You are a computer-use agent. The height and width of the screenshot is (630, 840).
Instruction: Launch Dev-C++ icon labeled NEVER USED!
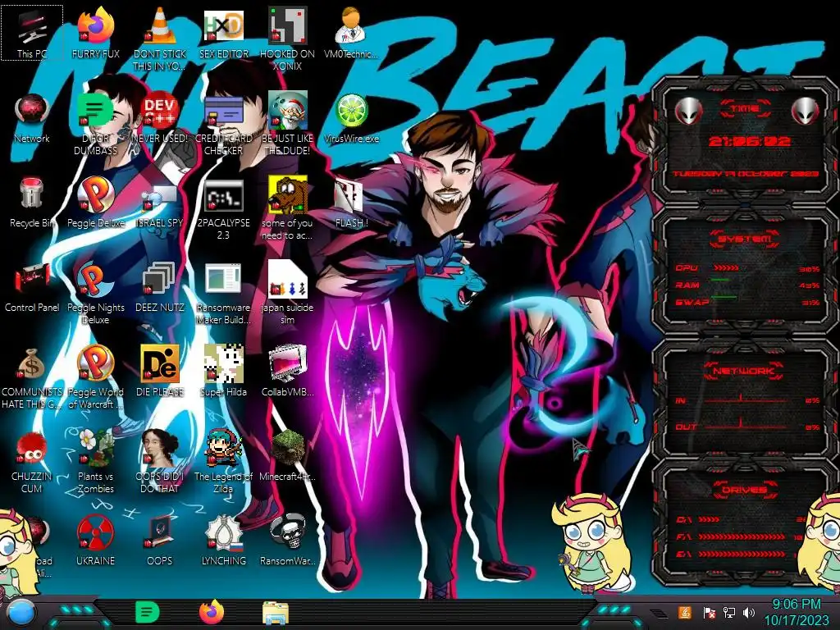160,118
